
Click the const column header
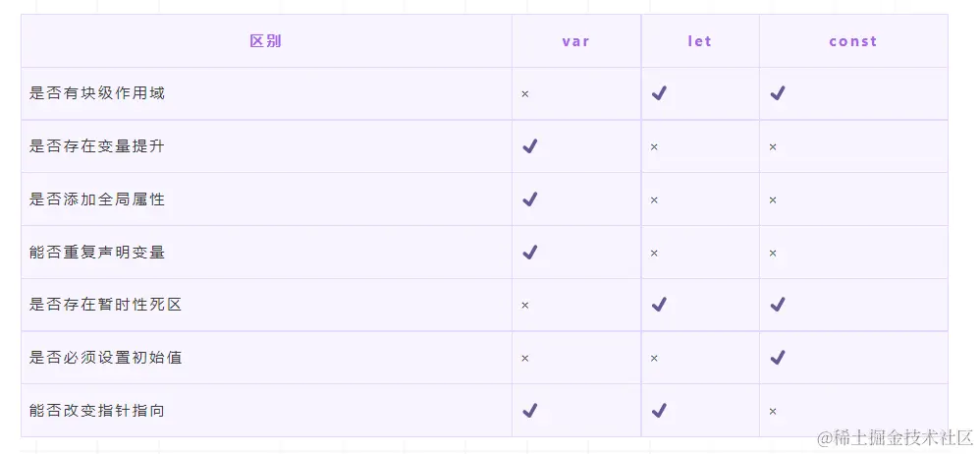853,41
